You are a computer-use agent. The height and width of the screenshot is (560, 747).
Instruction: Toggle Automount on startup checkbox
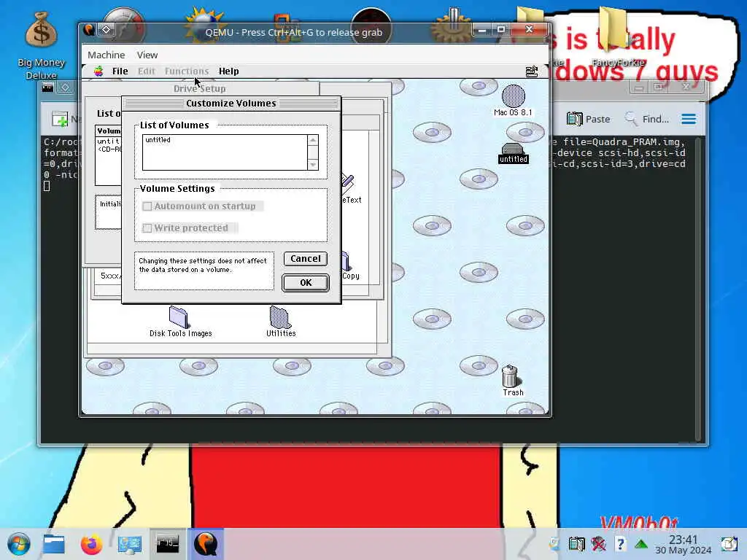click(x=147, y=206)
